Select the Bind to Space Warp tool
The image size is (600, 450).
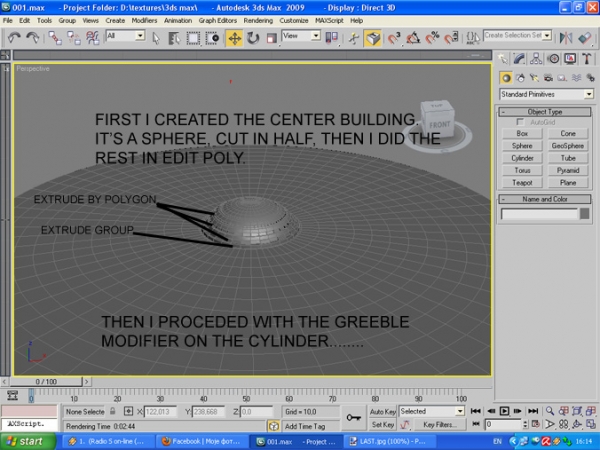click(93, 38)
